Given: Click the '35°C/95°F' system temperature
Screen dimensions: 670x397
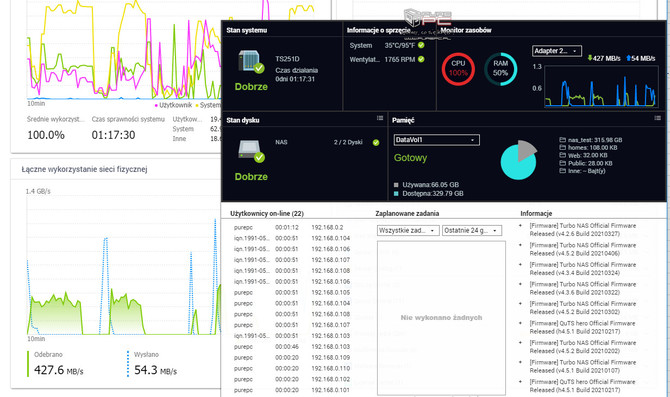Looking at the screenshot, I should [x=400, y=45].
